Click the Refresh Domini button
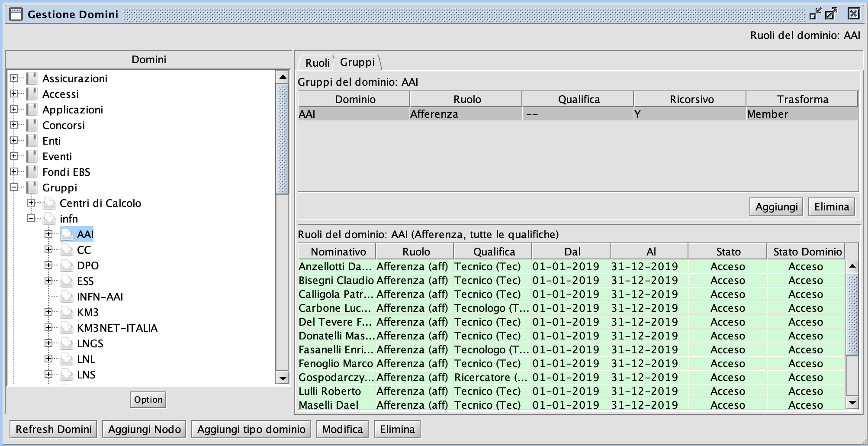The height and width of the screenshot is (446, 868). tap(54, 429)
